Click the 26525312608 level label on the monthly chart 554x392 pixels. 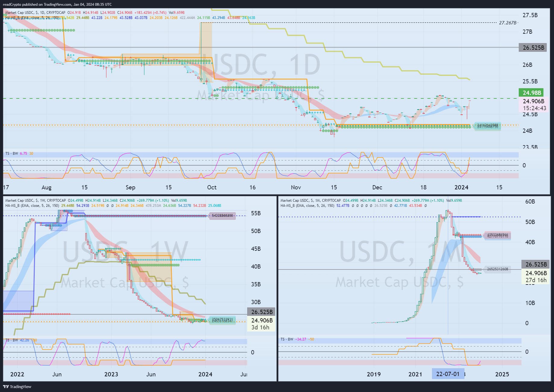(497, 269)
